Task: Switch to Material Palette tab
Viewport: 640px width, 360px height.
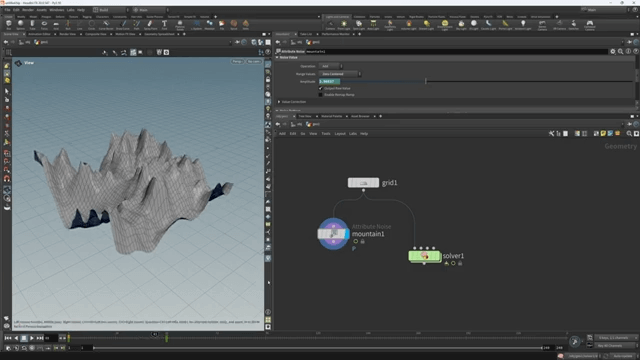Action: tap(331, 116)
